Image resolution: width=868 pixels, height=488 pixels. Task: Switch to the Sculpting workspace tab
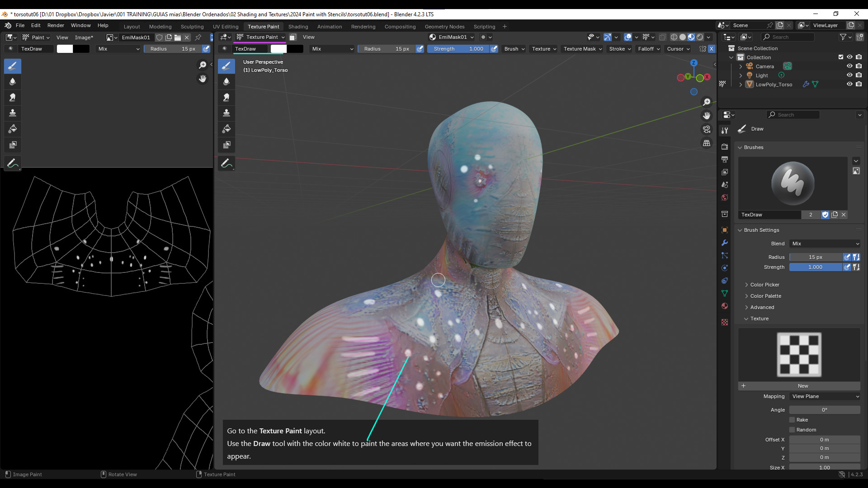[x=192, y=27]
